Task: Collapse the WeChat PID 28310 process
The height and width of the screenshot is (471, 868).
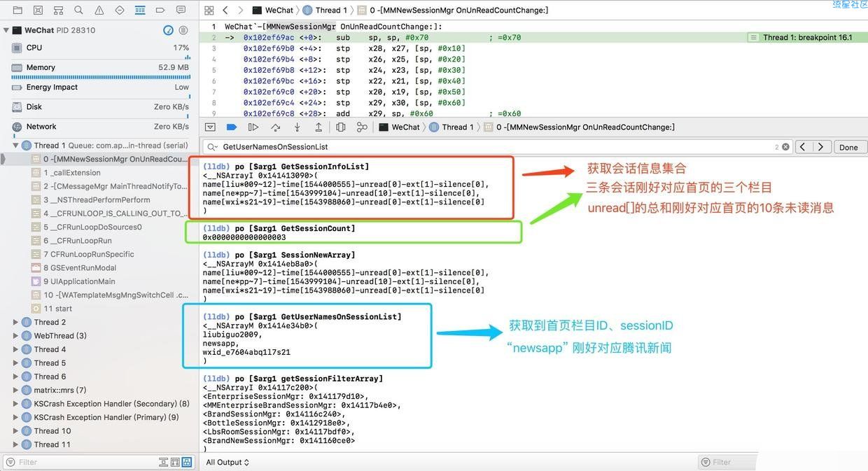Action: [x=6, y=30]
